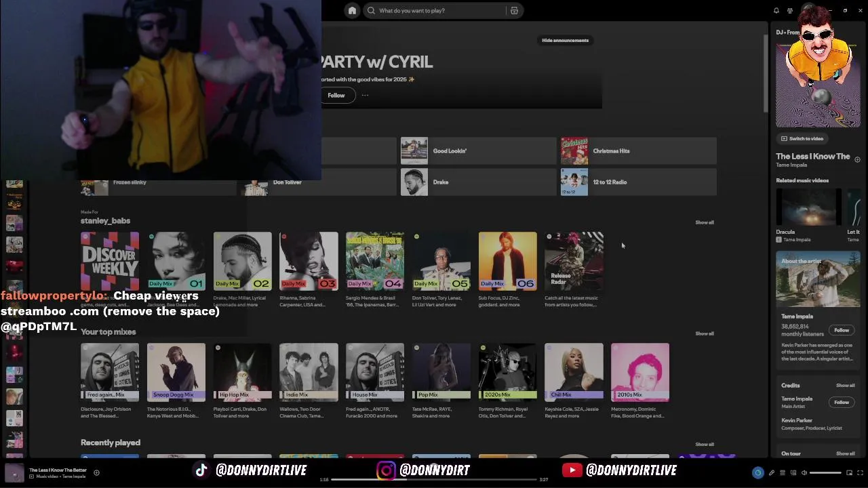Open the Christmas Hits shortcut tile

638,150
